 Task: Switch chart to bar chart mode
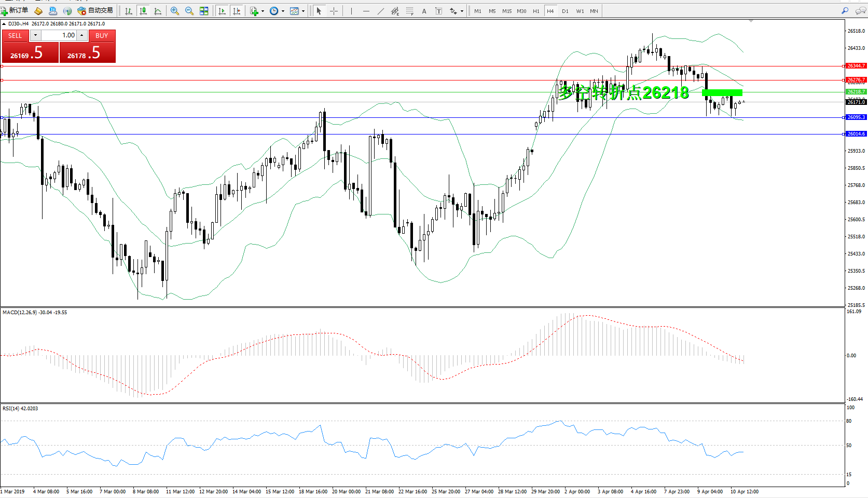129,11
